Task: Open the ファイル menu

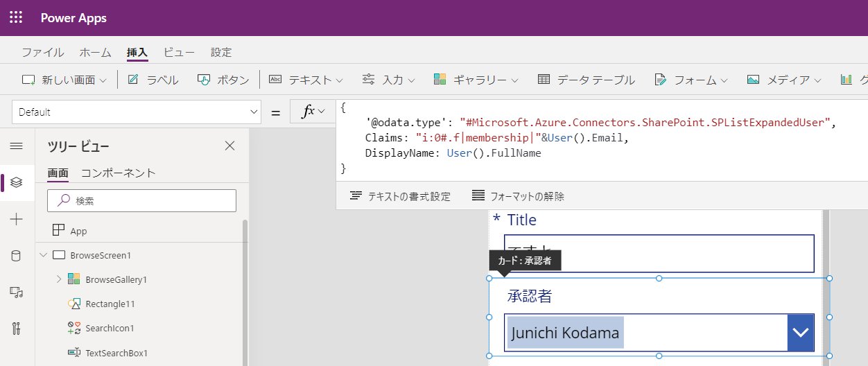Action: [x=43, y=53]
